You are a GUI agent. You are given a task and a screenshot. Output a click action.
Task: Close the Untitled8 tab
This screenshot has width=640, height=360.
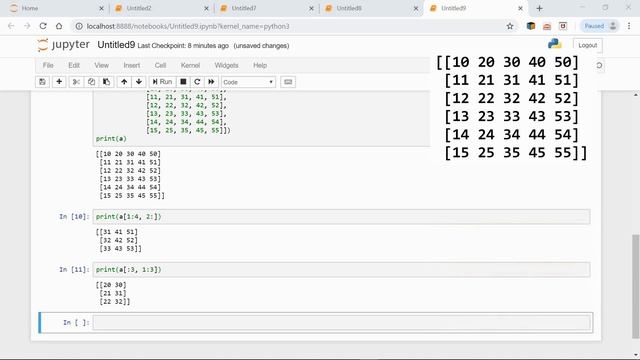(x=416, y=8)
